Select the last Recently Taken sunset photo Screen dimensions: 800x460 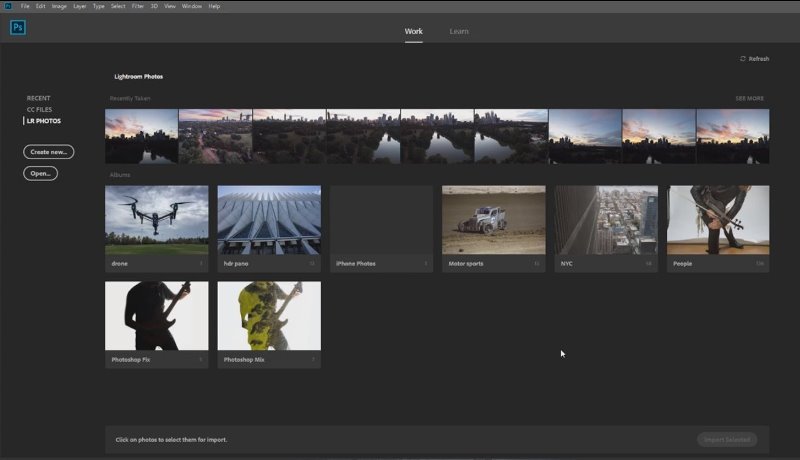pyautogui.click(x=733, y=136)
